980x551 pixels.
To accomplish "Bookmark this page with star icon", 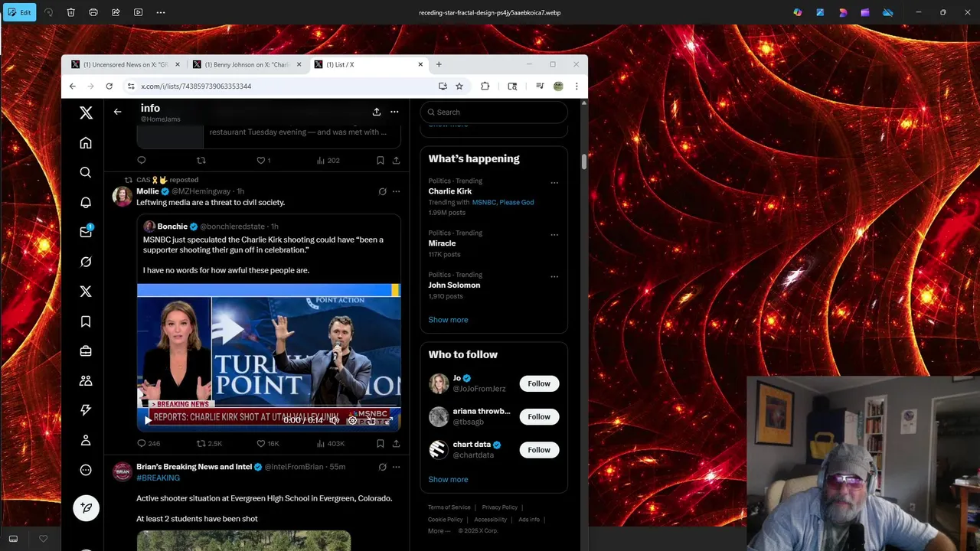I will (x=459, y=86).
